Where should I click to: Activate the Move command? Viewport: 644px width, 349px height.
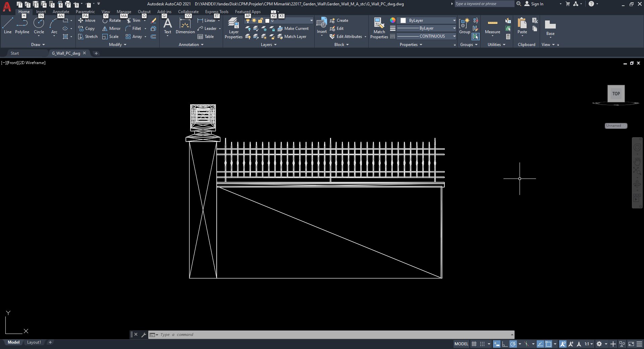pos(87,20)
